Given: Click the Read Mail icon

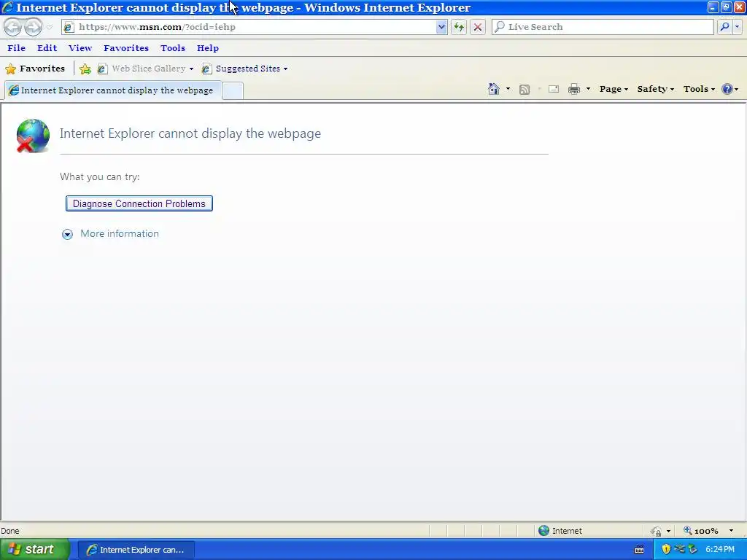Looking at the screenshot, I should click(x=554, y=89).
